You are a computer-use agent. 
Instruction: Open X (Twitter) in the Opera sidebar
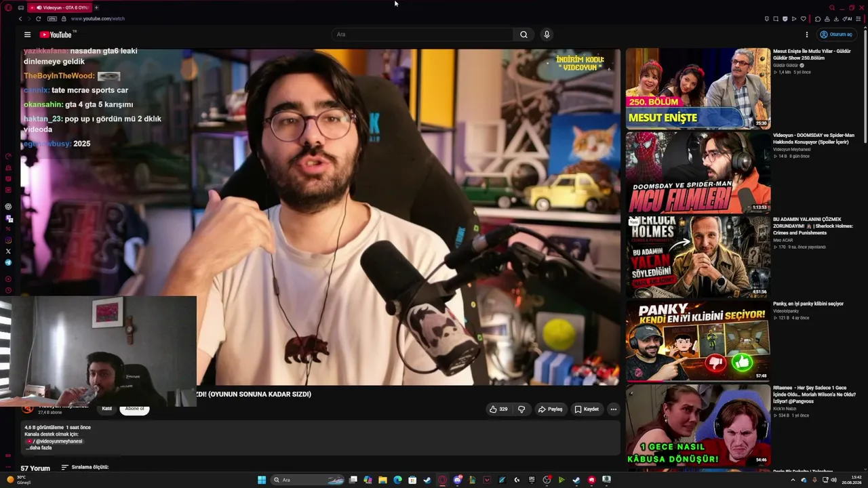click(x=8, y=251)
